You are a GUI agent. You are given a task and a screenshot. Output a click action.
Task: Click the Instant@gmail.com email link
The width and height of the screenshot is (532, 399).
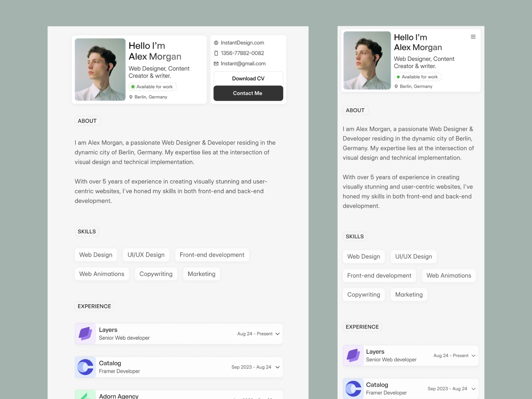point(243,64)
